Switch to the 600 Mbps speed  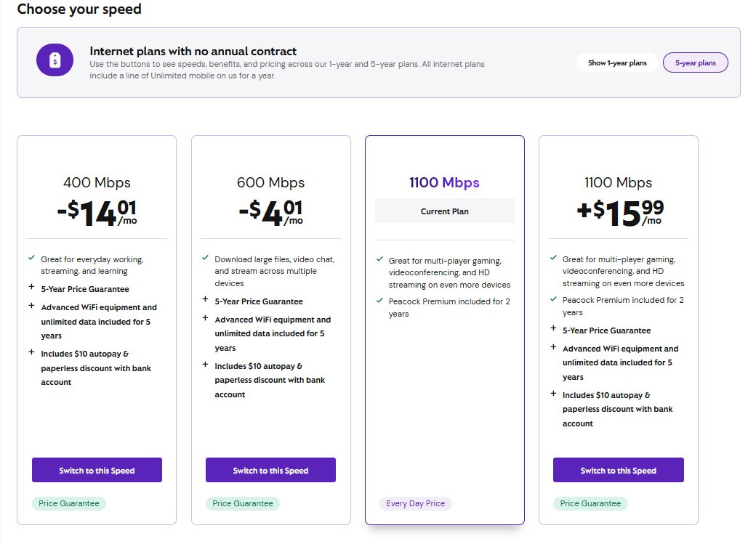point(270,470)
